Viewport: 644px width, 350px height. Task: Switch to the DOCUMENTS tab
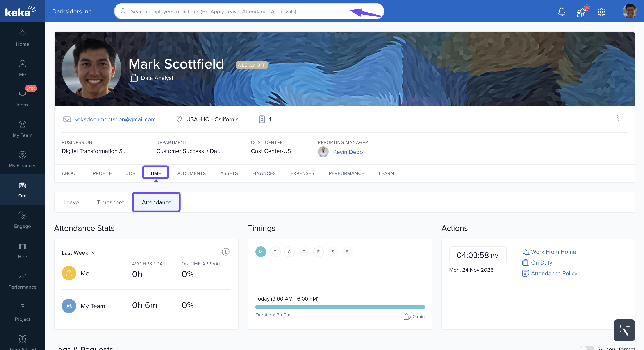point(190,173)
